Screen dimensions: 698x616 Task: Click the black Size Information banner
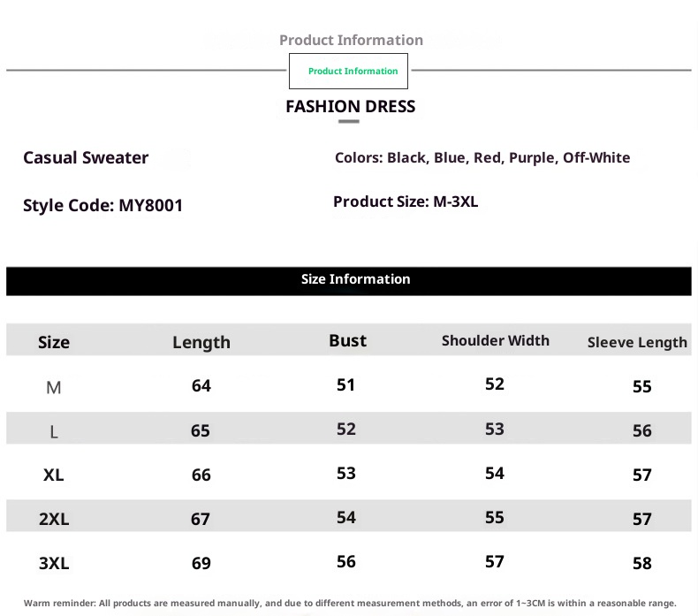click(x=349, y=279)
